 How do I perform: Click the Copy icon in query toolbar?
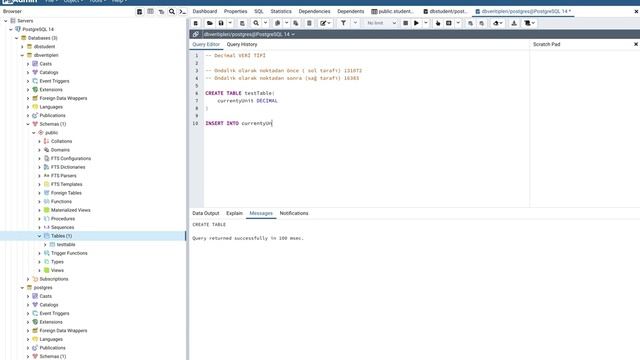pyautogui.click(x=278, y=23)
